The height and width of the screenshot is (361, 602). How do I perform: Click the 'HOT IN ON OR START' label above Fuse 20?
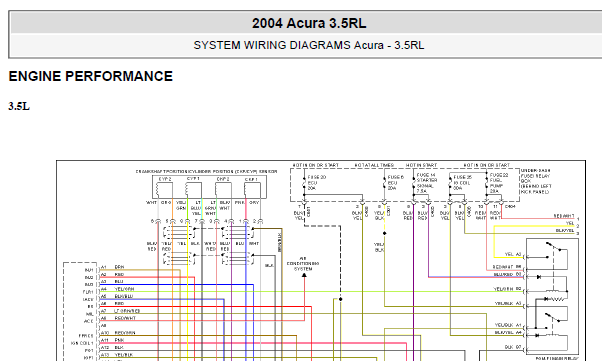pos(316,165)
